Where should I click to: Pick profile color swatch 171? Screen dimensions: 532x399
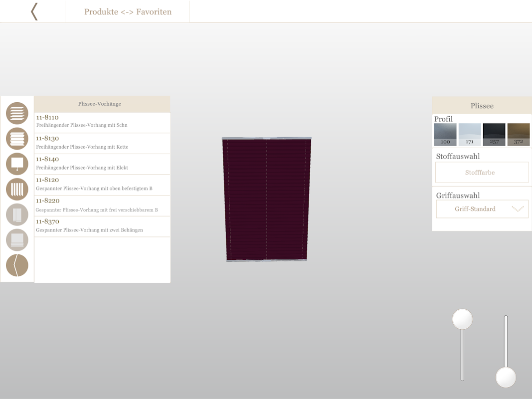pyautogui.click(x=470, y=134)
